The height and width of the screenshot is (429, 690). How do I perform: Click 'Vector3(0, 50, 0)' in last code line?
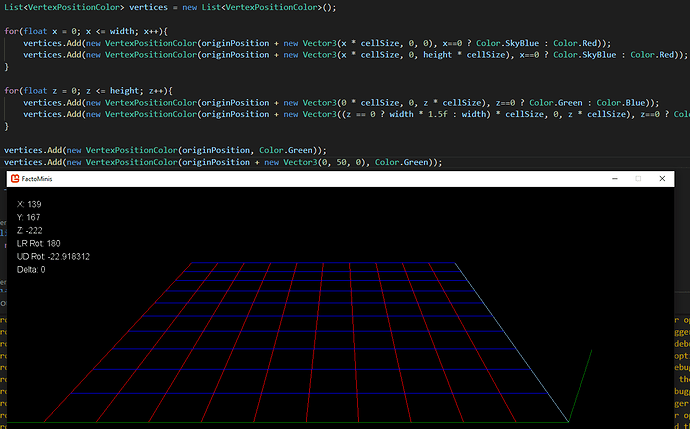326,162
